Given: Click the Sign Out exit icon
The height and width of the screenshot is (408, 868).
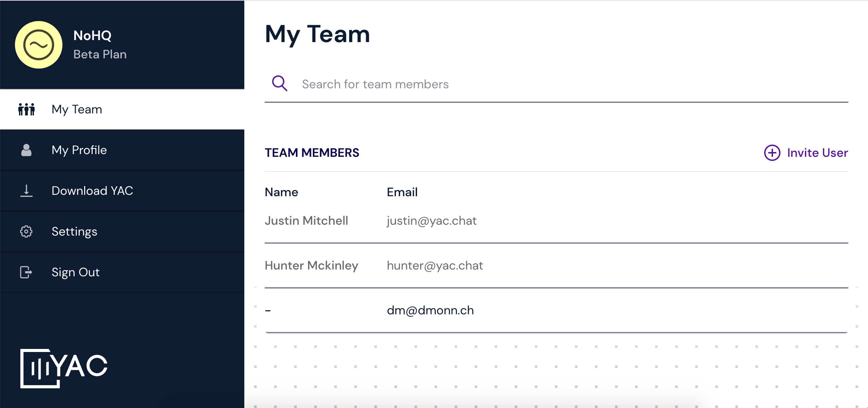Looking at the screenshot, I should (26, 272).
